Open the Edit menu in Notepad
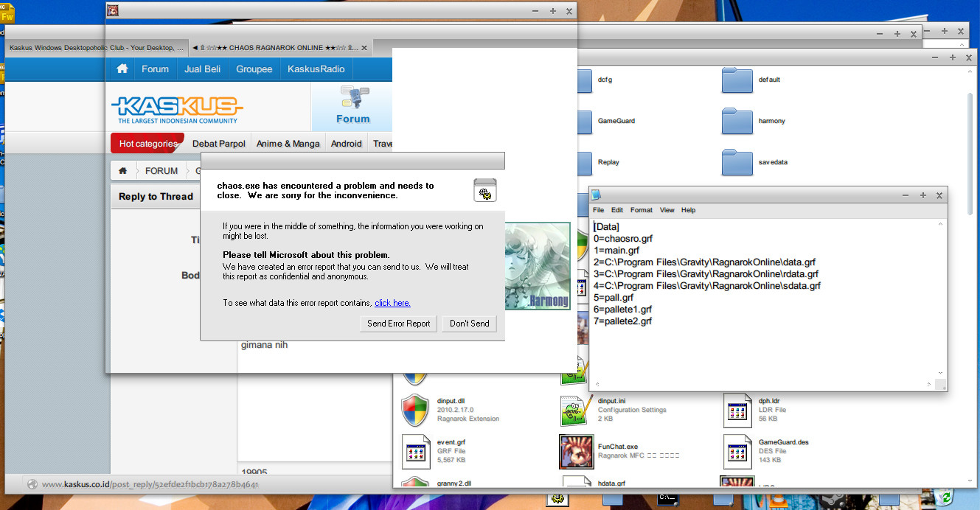This screenshot has height=510, width=980. (x=617, y=210)
